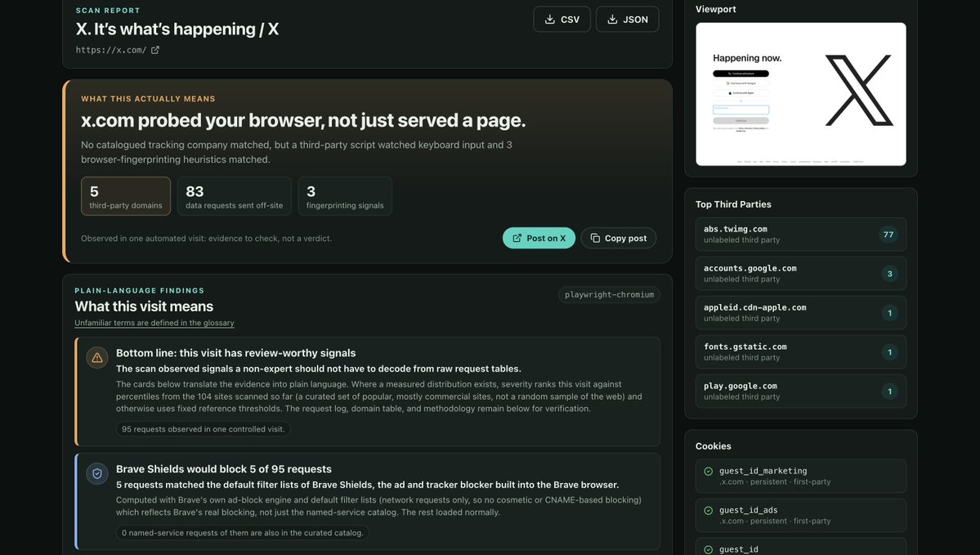This screenshot has width=980, height=555.
Task: Click the Copy post button
Action: 618,238
